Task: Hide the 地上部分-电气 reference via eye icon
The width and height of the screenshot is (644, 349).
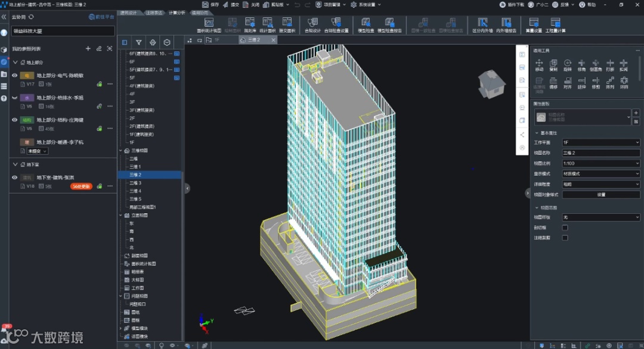Action: tap(14, 76)
